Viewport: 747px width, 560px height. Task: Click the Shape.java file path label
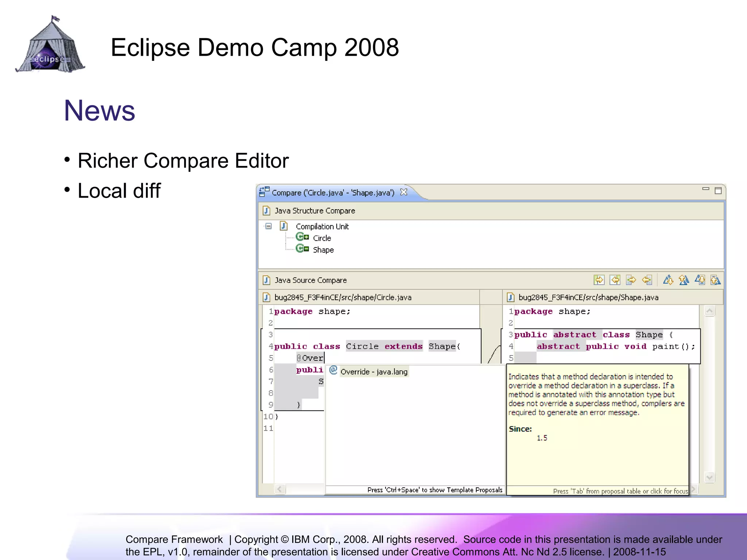[x=588, y=297]
